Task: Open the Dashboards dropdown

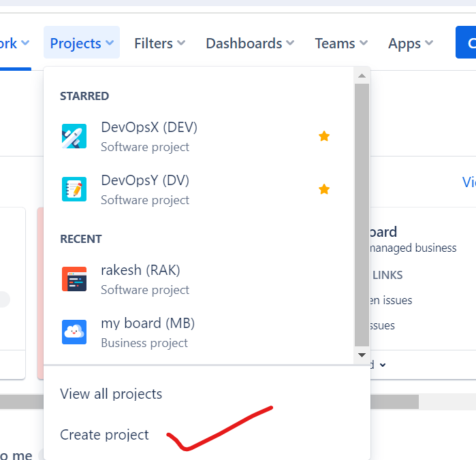Action: [249, 44]
